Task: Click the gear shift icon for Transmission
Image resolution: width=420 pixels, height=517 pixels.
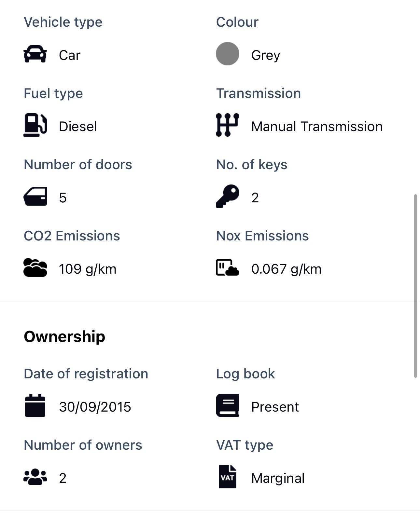Action: coord(227,125)
